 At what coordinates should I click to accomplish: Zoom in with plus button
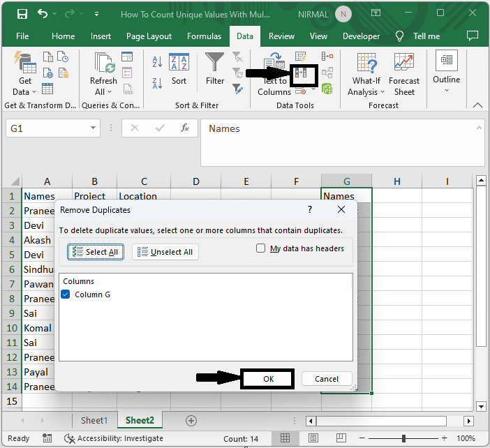pos(444,438)
